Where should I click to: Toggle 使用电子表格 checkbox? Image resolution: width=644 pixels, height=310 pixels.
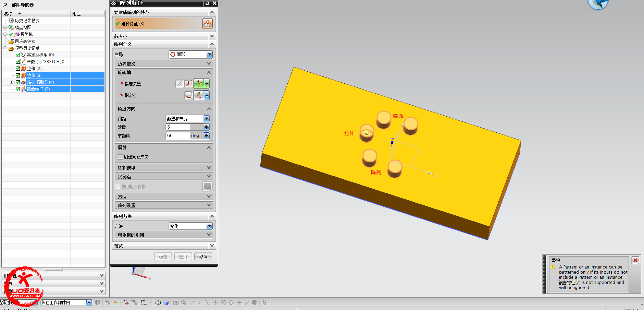(117, 187)
